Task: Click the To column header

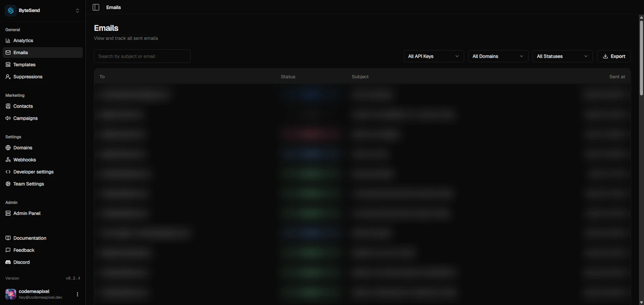Action: pyautogui.click(x=102, y=77)
